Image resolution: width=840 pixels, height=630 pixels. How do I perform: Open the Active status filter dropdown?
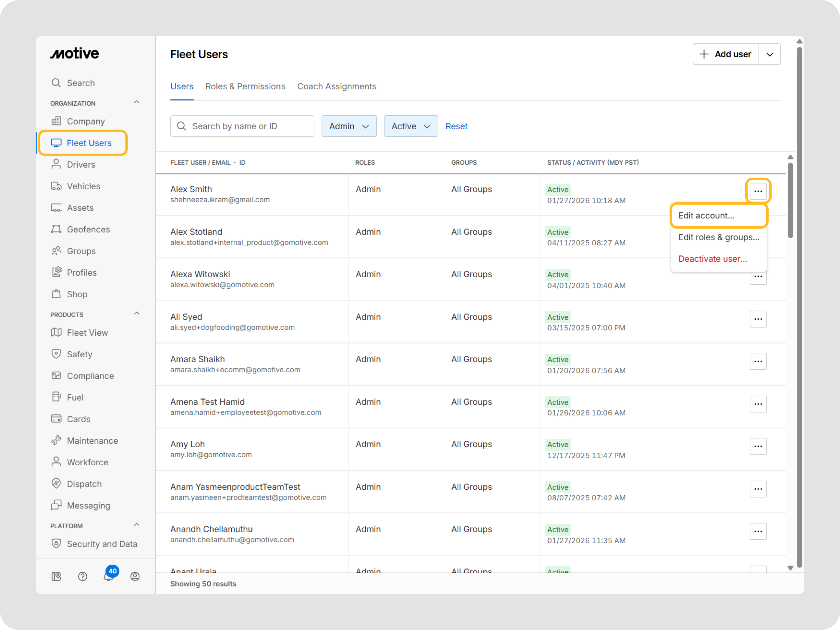410,126
